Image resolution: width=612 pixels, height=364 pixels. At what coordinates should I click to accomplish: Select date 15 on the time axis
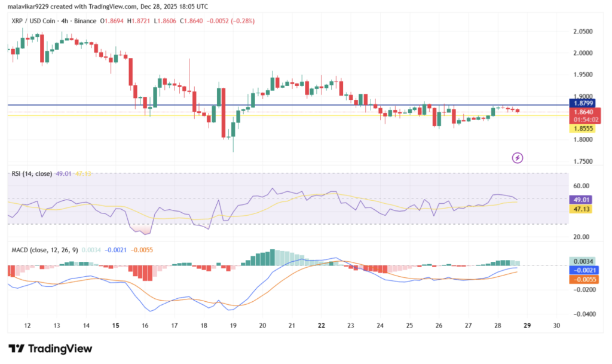click(116, 325)
